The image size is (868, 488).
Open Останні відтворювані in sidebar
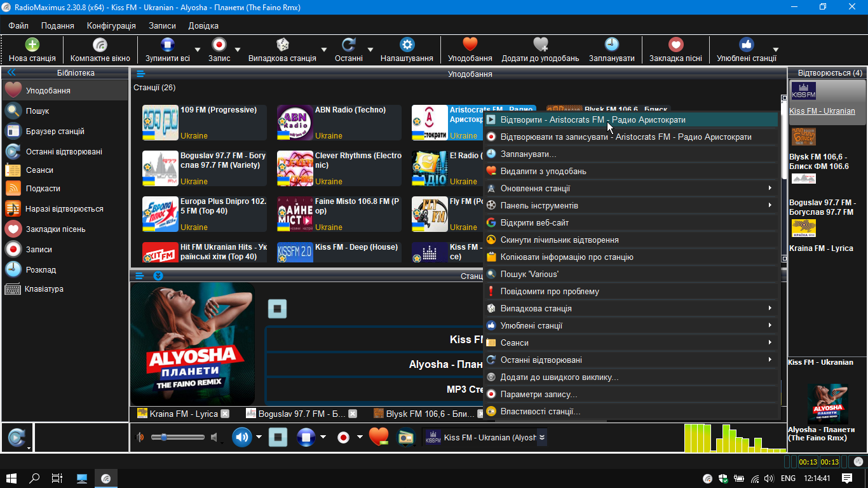(65, 152)
